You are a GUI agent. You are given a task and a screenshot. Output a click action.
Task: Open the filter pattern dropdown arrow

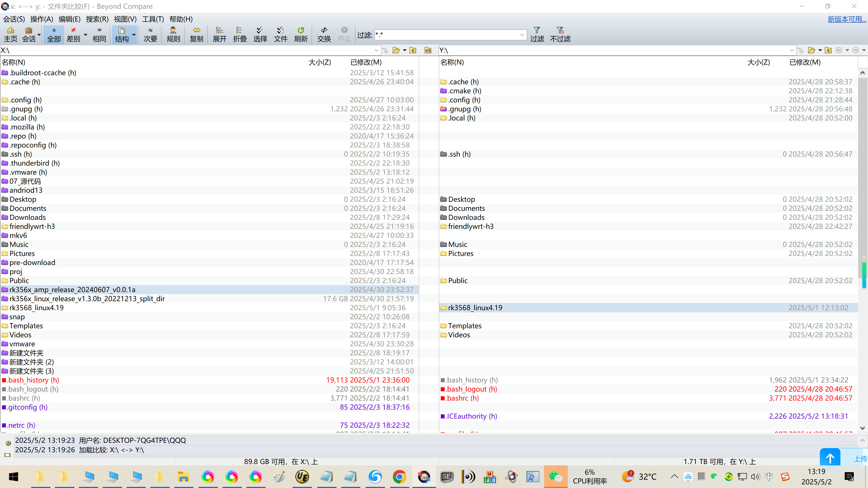(x=522, y=35)
